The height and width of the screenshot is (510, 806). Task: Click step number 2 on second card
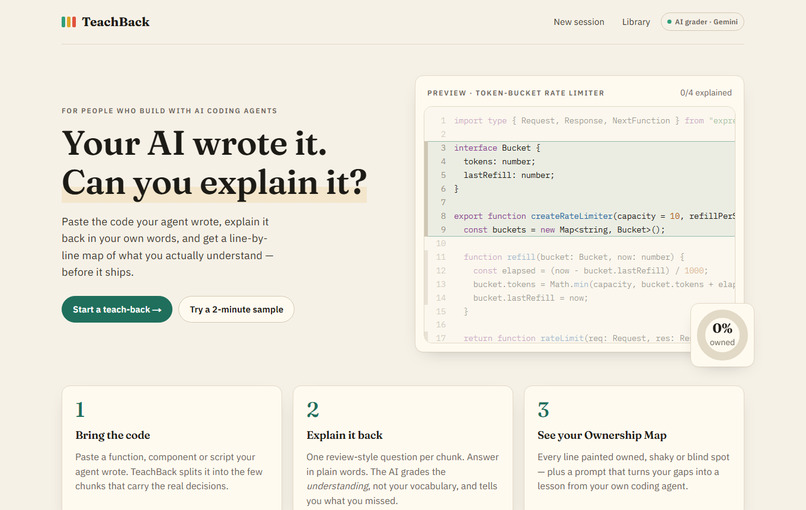[313, 410]
